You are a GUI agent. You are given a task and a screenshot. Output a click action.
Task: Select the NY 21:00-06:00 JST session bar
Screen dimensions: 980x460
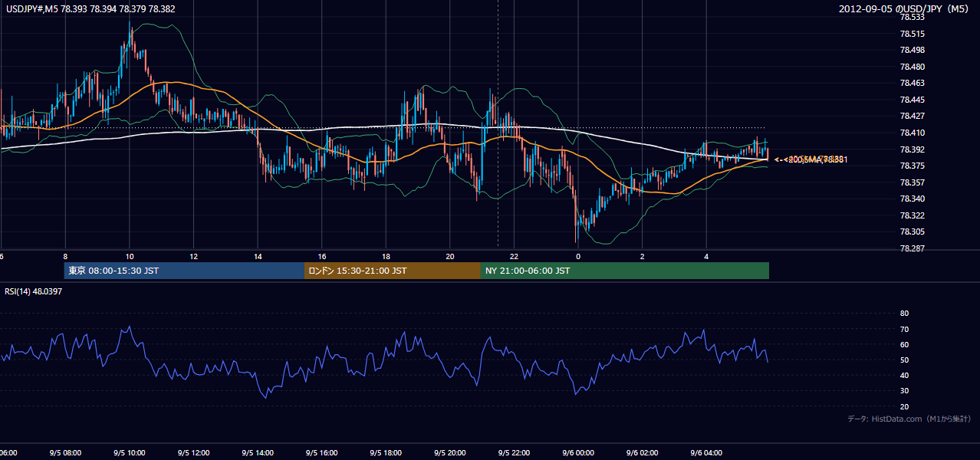[625, 271]
